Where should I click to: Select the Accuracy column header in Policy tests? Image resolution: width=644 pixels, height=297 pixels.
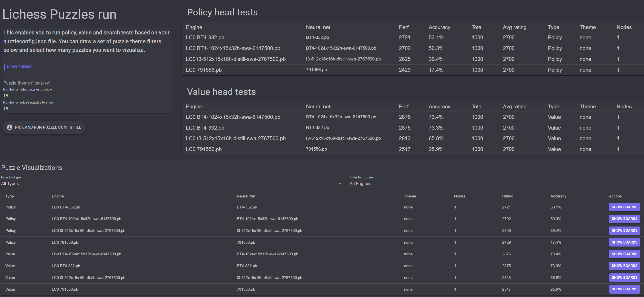(x=439, y=27)
